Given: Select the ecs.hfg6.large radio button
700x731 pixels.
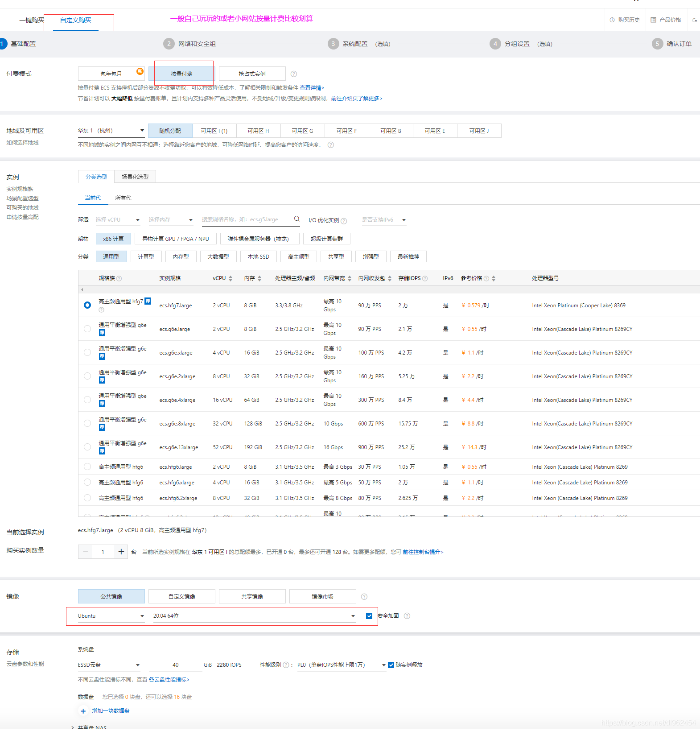Looking at the screenshot, I should coord(87,467).
